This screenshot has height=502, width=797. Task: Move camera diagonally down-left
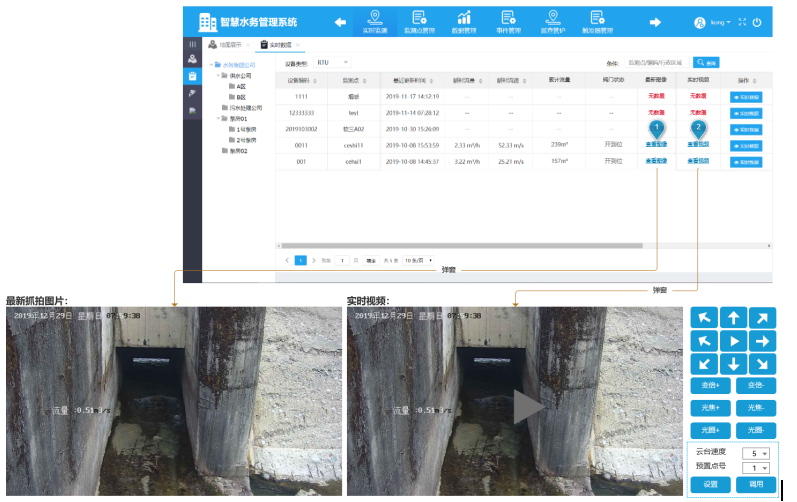[704, 364]
